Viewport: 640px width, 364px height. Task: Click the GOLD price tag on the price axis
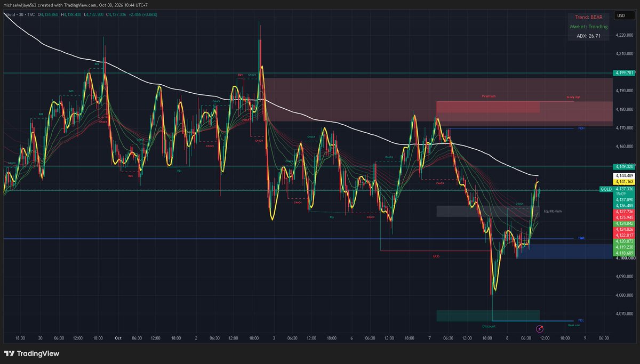(606, 189)
